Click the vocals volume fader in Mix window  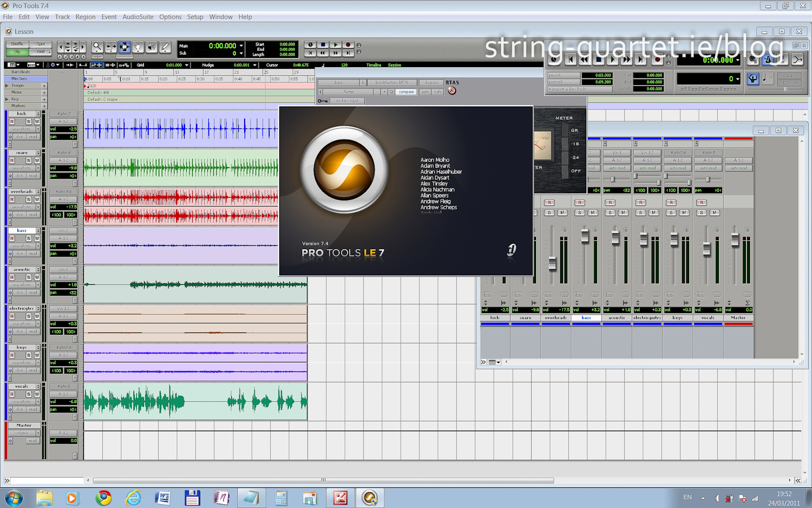[x=706, y=250]
